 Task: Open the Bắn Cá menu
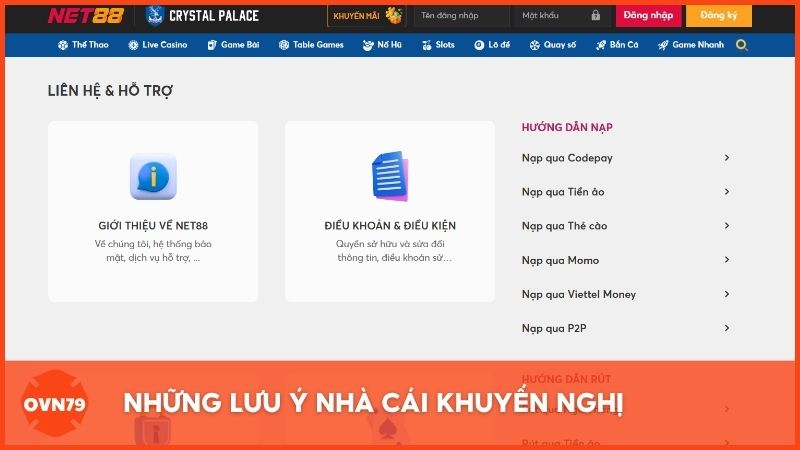[617, 45]
